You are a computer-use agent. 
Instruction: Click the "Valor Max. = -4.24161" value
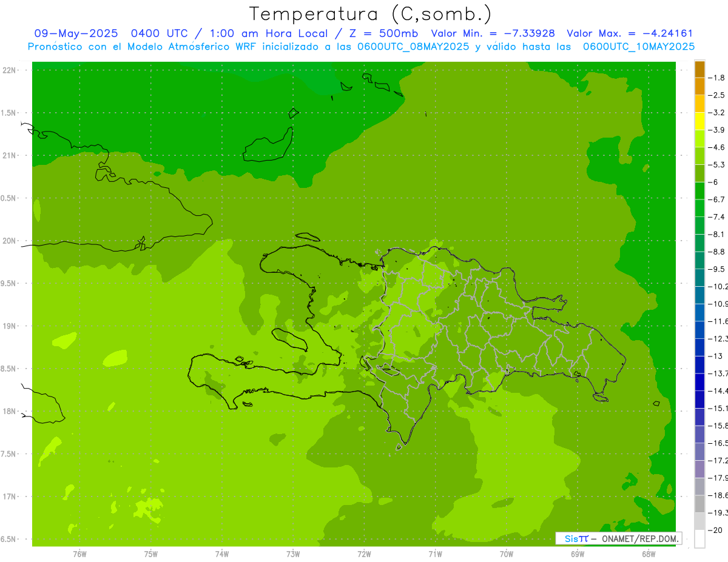tap(630, 33)
